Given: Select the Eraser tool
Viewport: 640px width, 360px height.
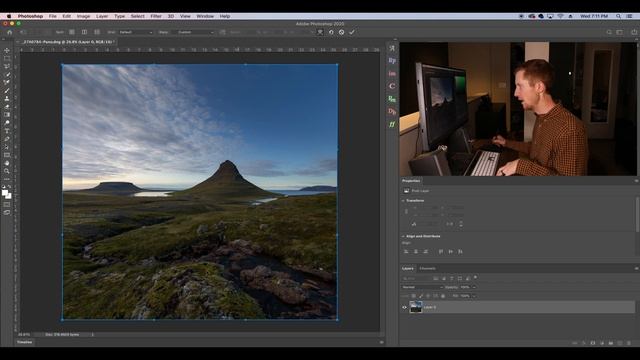Looking at the screenshot, I should (7, 107).
